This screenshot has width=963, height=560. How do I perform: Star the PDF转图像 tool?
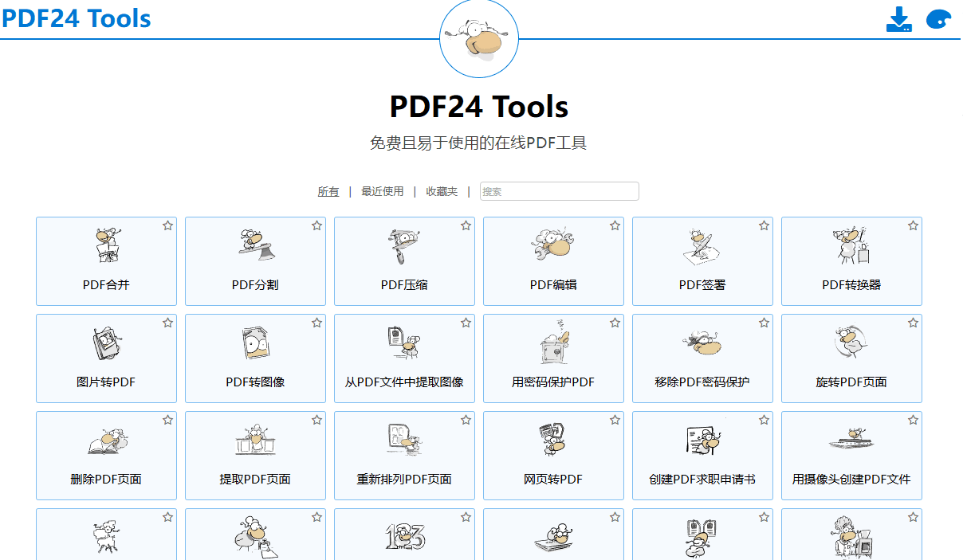(x=316, y=323)
